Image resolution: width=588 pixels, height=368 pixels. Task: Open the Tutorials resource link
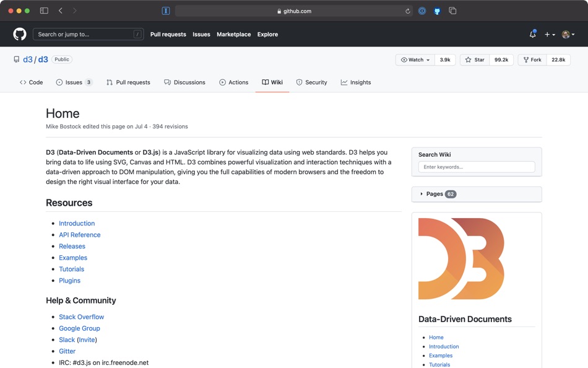pyautogui.click(x=71, y=269)
